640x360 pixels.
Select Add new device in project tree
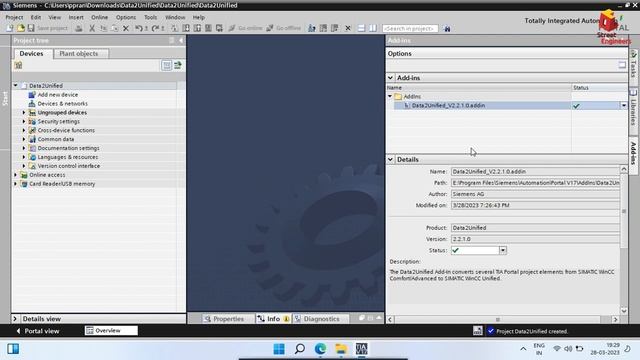[58, 95]
